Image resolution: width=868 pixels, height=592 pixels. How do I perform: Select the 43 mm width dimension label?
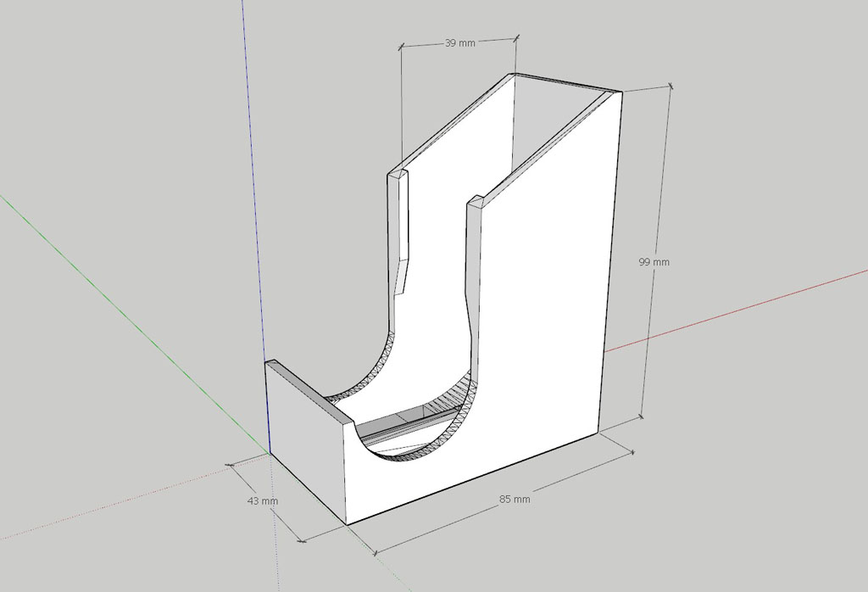(263, 501)
